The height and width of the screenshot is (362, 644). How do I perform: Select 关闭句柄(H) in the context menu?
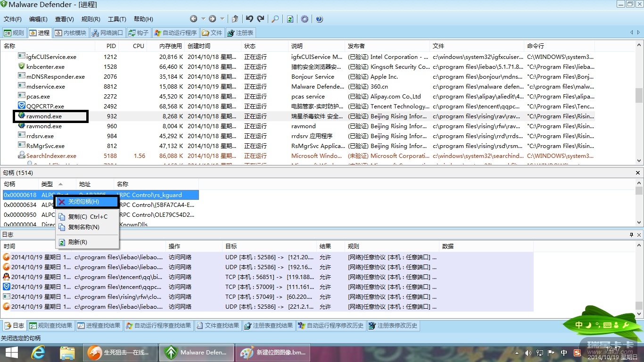tap(83, 202)
